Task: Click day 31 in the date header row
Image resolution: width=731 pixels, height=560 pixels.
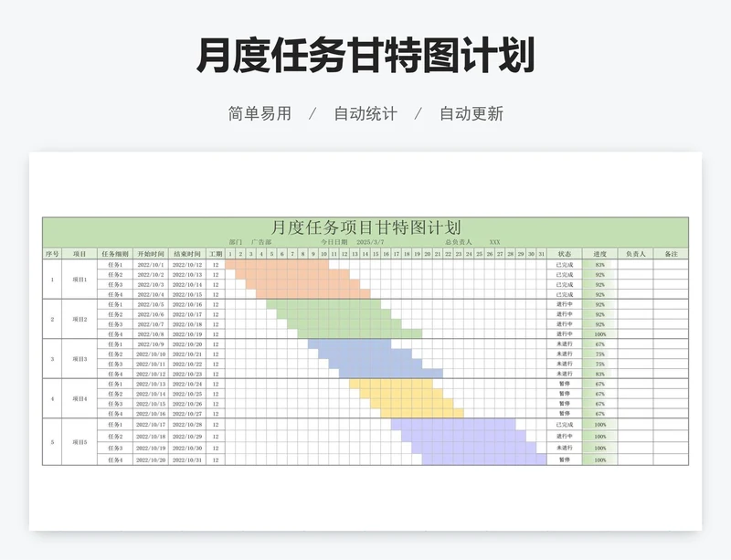Action: 541,254
